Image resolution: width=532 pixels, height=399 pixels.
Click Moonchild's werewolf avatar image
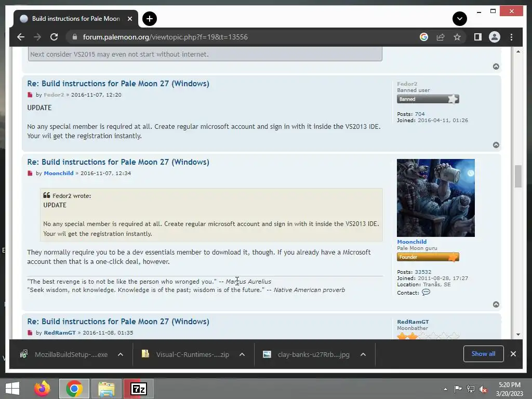click(436, 198)
